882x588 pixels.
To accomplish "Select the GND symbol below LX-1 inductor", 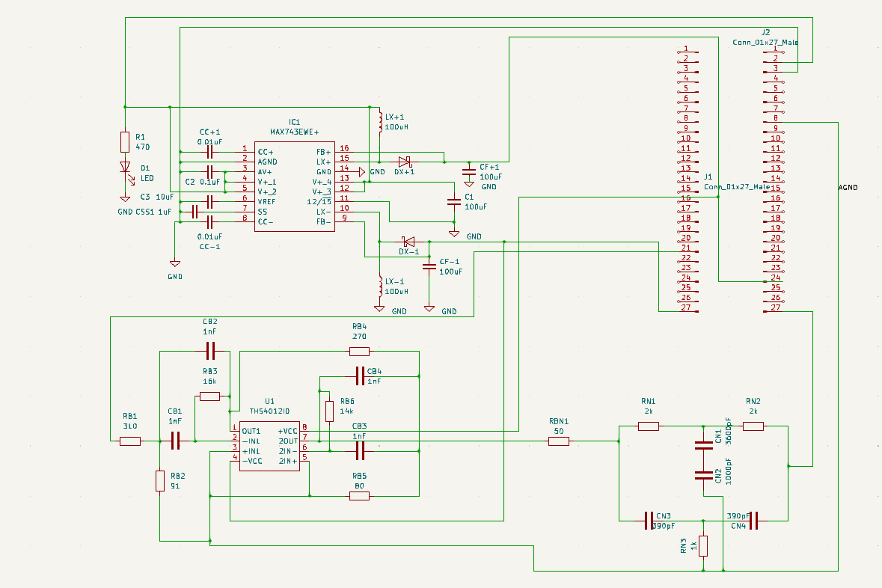I will tap(380, 308).
